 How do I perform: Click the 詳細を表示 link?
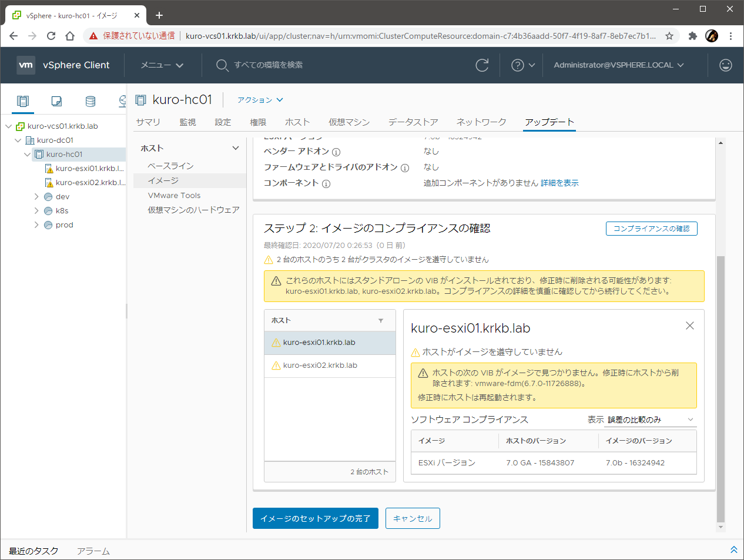559,183
